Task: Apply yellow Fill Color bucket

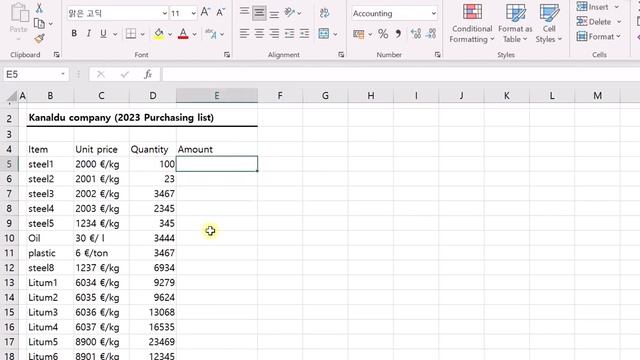Action: click(x=159, y=34)
